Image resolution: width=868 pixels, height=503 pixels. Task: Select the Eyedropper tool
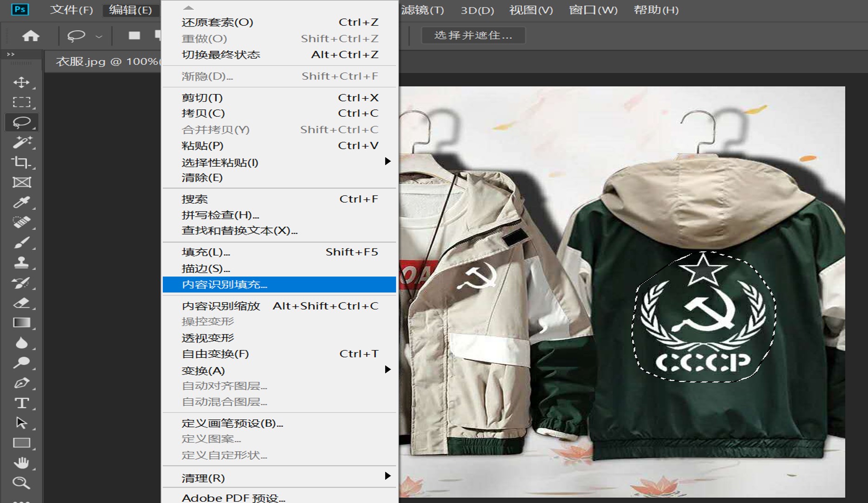click(21, 202)
